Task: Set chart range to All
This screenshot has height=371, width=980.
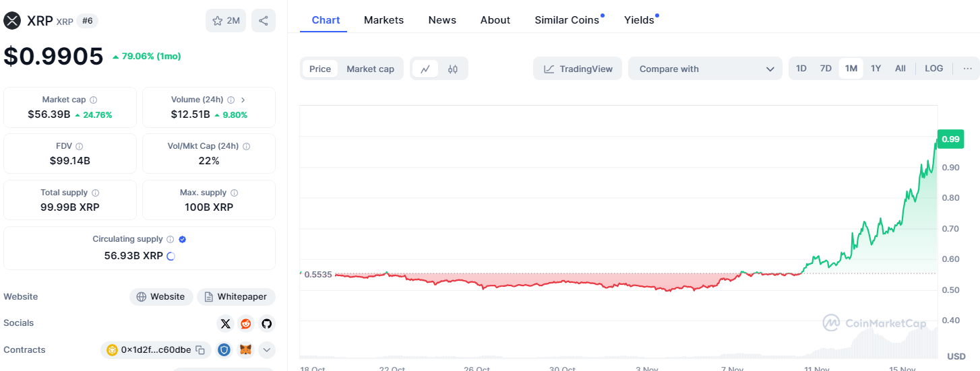Action: coord(900,69)
